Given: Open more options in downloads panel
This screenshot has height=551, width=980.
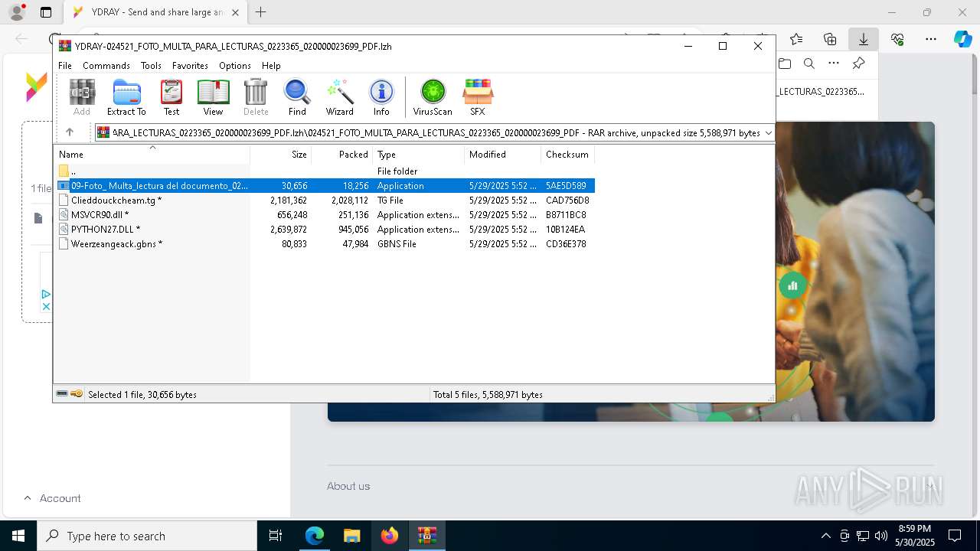Looking at the screenshot, I should [x=834, y=64].
